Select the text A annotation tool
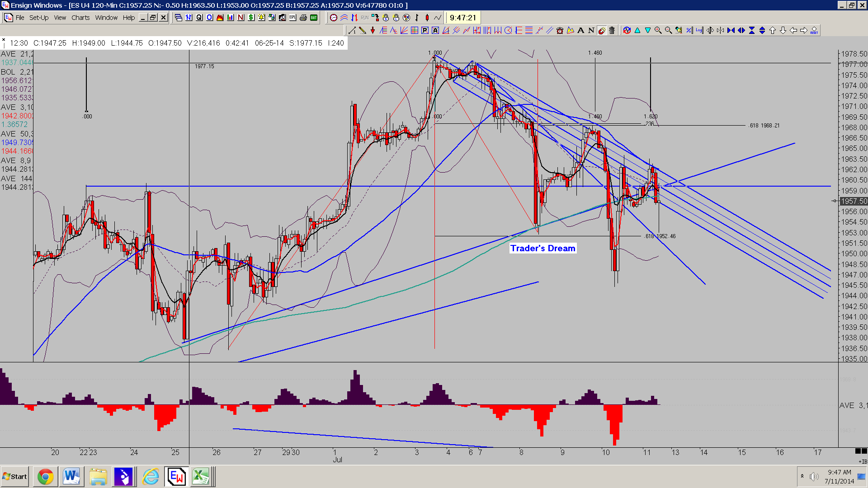 (x=580, y=30)
